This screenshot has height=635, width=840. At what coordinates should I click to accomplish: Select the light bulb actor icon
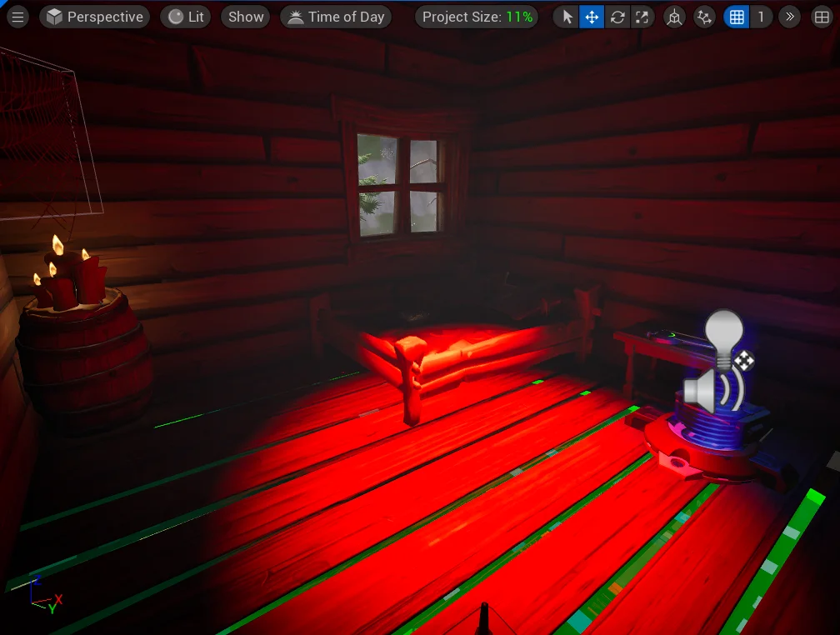pos(723,338)
